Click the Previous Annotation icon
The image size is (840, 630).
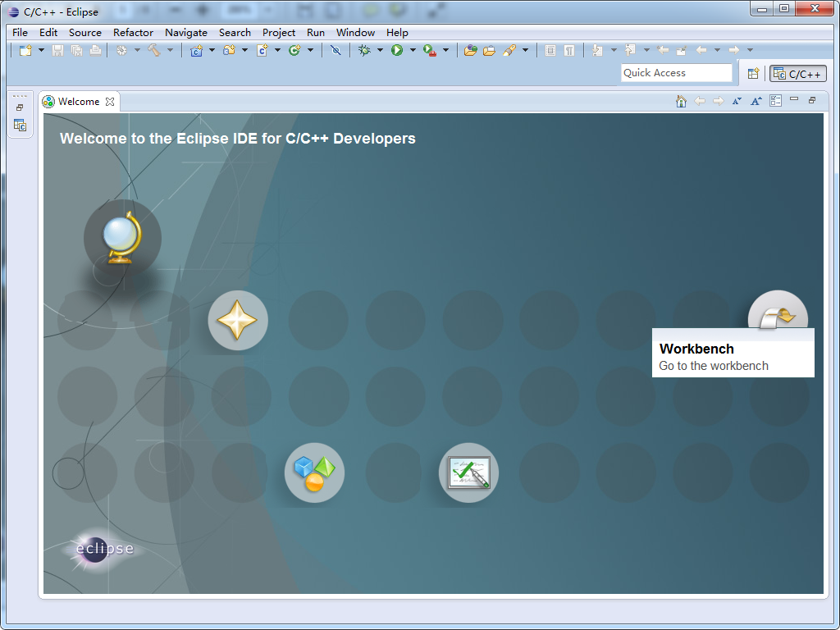click(x=631, y=50)
